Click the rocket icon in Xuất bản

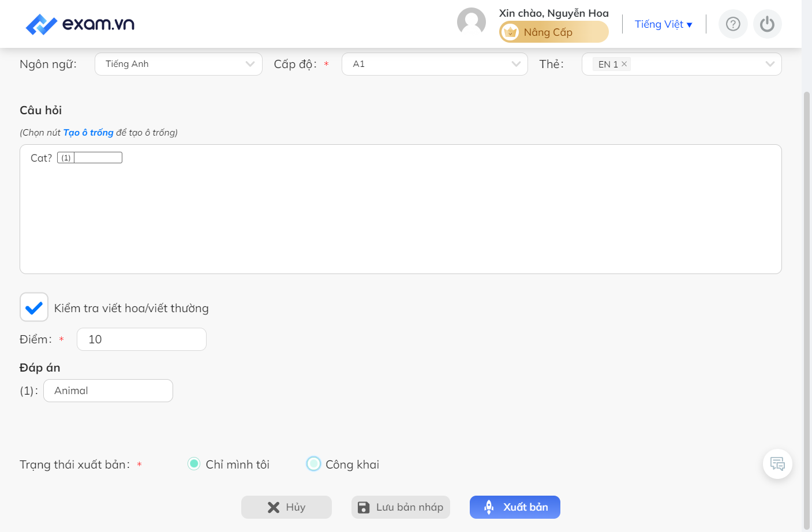[489, 507]
